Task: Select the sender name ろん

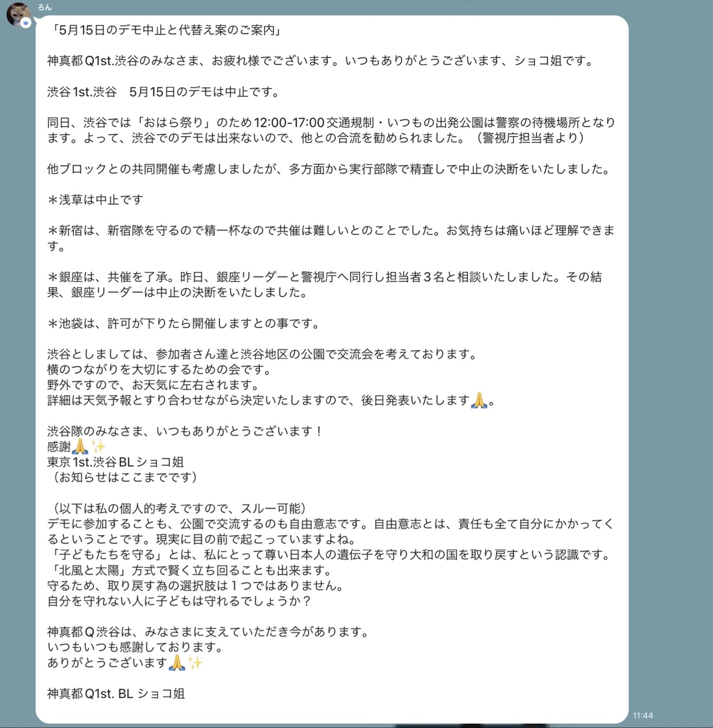Action: tap(45, 7)
